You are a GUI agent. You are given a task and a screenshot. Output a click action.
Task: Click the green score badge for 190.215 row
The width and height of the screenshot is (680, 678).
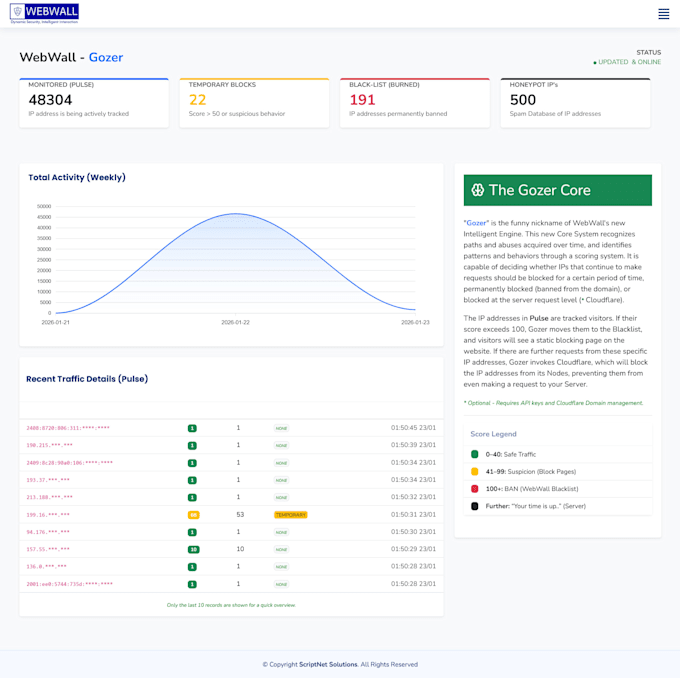tap(192, 445)
